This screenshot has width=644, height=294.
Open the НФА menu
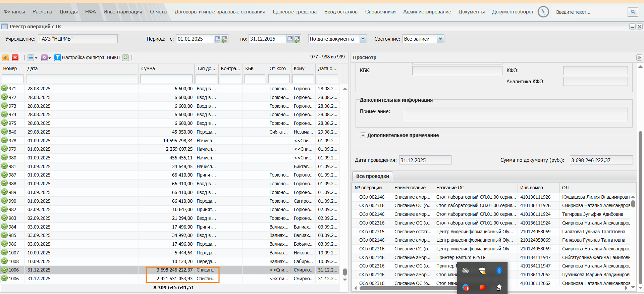[91, 12]
